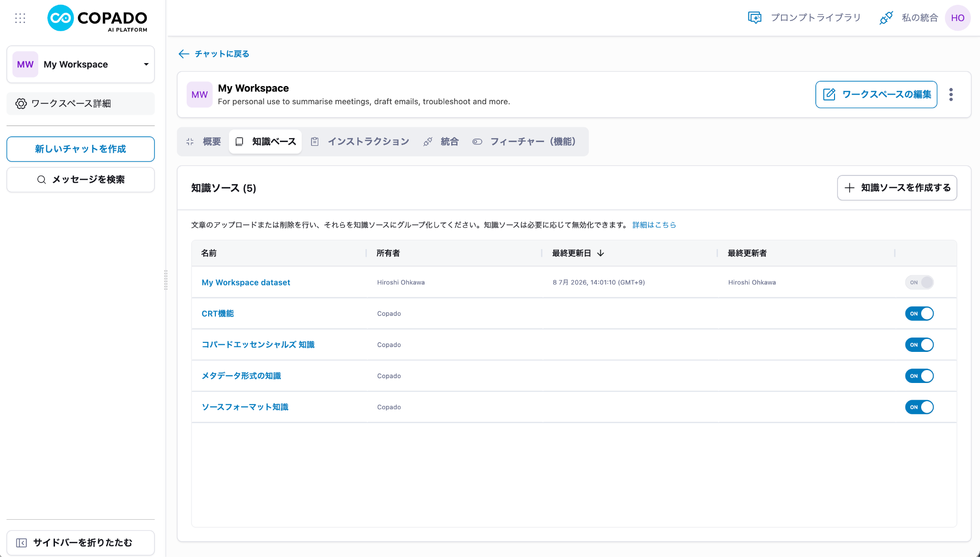Sort by 最終更新日 using the arrow icon

[601, 253]
